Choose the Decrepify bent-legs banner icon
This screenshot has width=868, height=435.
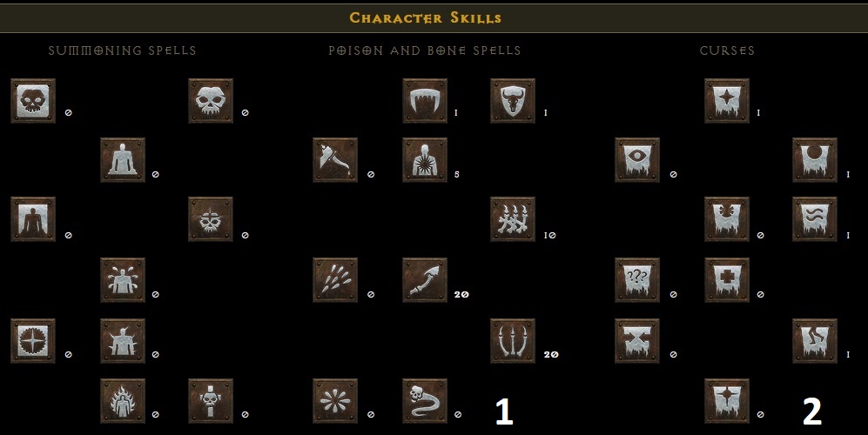click(815, 341)
